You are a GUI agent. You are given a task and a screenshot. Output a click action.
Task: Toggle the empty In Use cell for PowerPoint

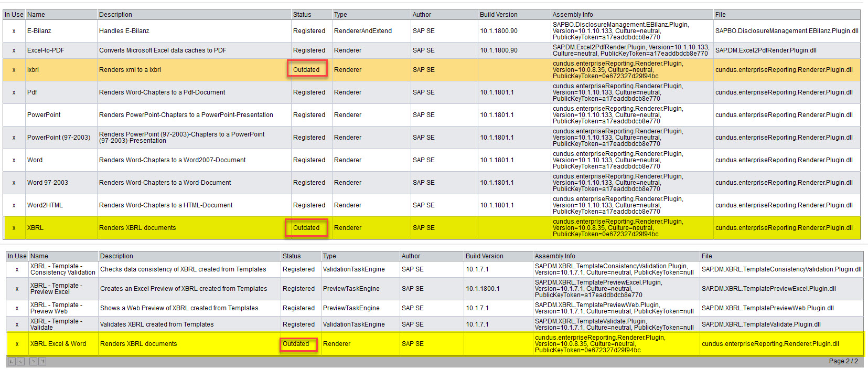tap(14, 115)
